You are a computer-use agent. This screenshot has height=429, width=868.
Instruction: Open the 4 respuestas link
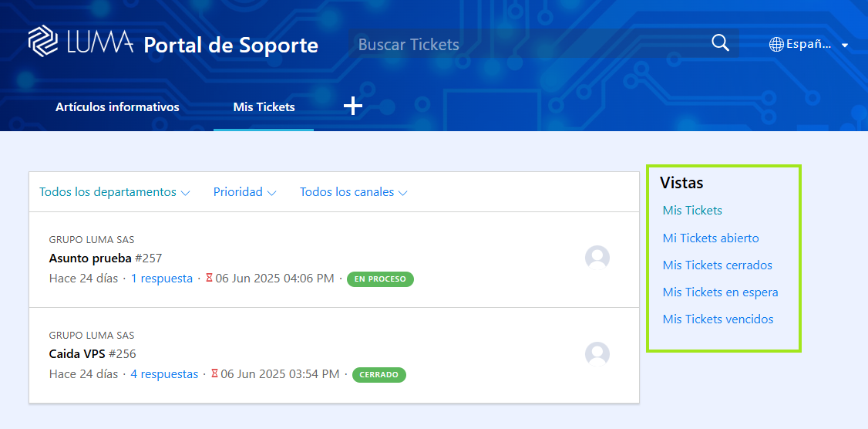164,374
